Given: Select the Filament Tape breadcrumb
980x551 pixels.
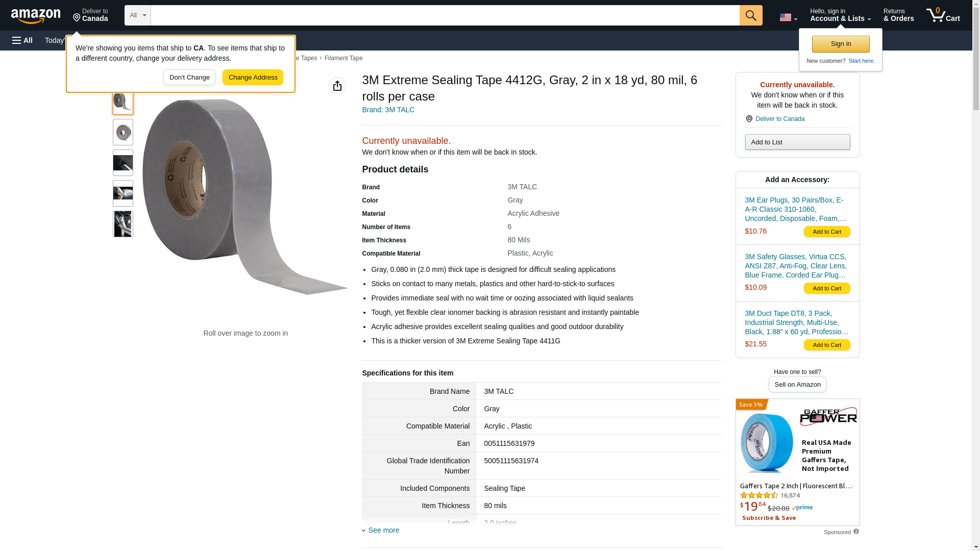Looking at the screenshot, I should [344, 58].
